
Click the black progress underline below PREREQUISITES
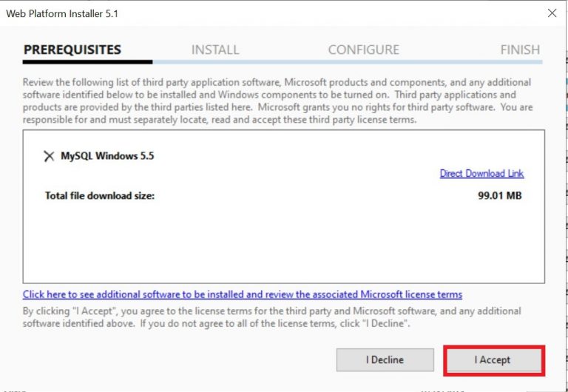87,62
